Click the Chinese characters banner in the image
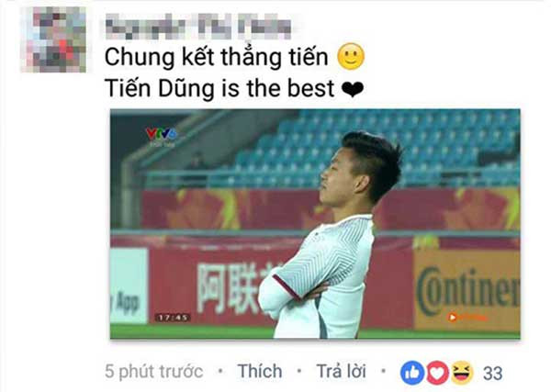551x392 pixels. tap(231, 287)
